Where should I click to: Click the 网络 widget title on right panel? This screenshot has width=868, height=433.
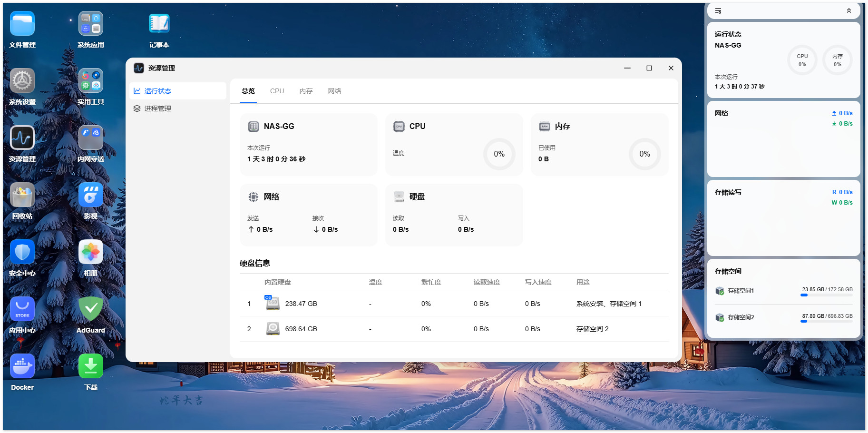(722, 113)
